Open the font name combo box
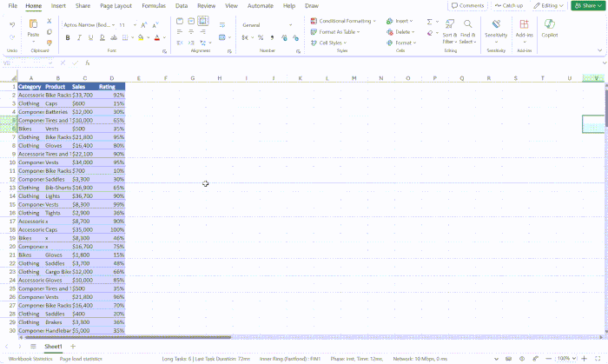The image size is (608, 364). click(89, 25)
